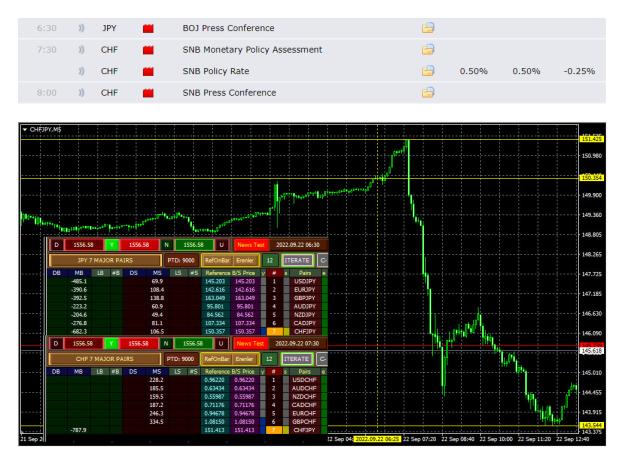625x465 pixels.
Task: Click sound alert icon for SNB Monetary Policy Assessment
Action: 81,49
